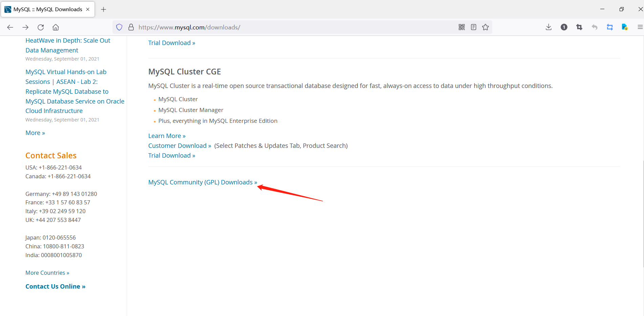Go forward to next page
Image resolution: width=644 pixels, height=316 pixels.
click(x=25, y=27)
